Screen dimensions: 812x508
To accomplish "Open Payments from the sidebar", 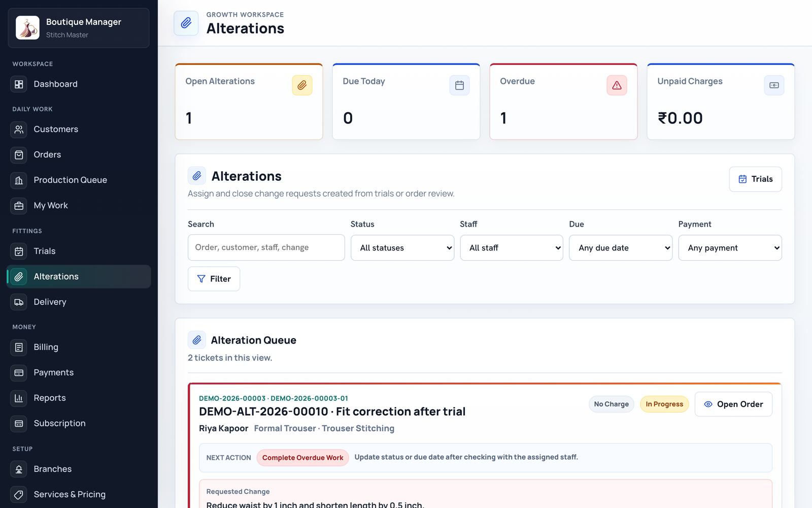I will (79, 373).
